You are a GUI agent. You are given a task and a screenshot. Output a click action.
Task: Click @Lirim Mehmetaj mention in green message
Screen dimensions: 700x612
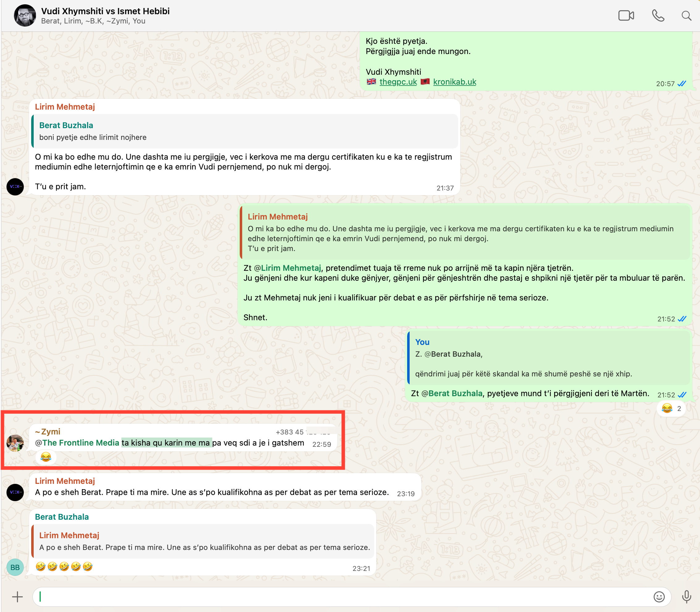coord(287,268)
